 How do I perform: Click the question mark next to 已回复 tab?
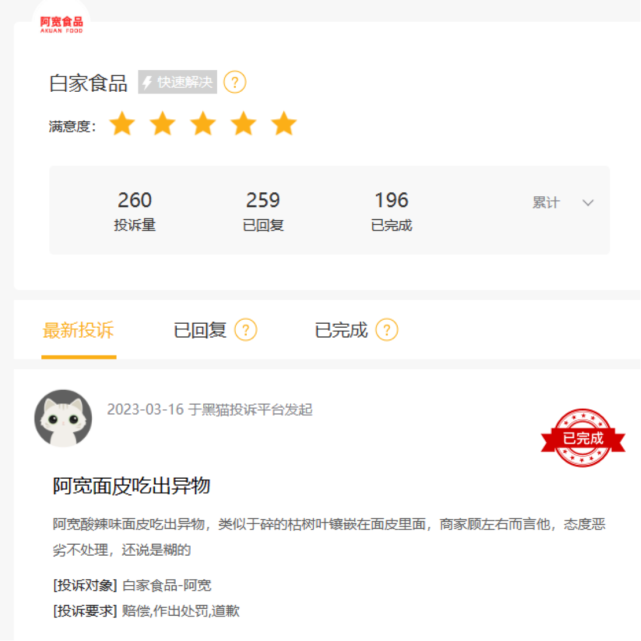point(246,330)
